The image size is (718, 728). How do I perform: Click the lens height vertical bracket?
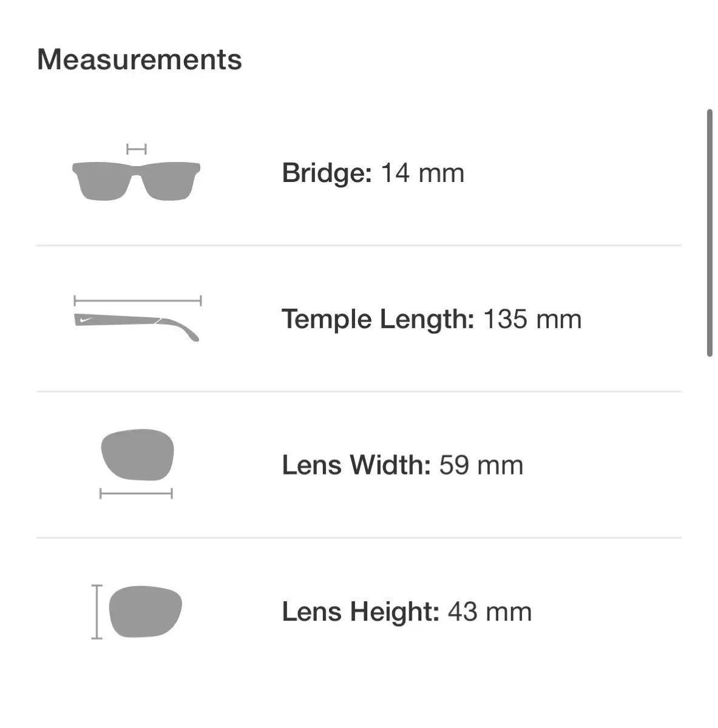tap(97, 612)
